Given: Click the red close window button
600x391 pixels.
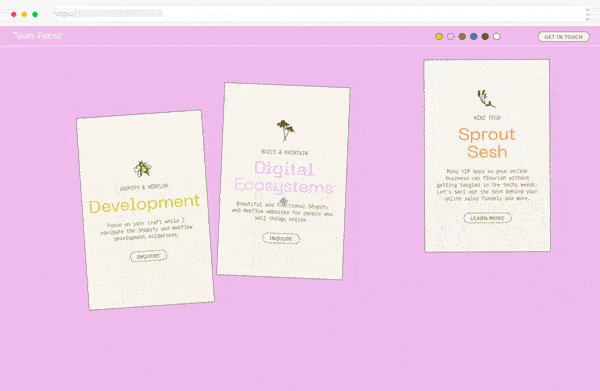Looking at the screenshot, I should tap(14, 14).
